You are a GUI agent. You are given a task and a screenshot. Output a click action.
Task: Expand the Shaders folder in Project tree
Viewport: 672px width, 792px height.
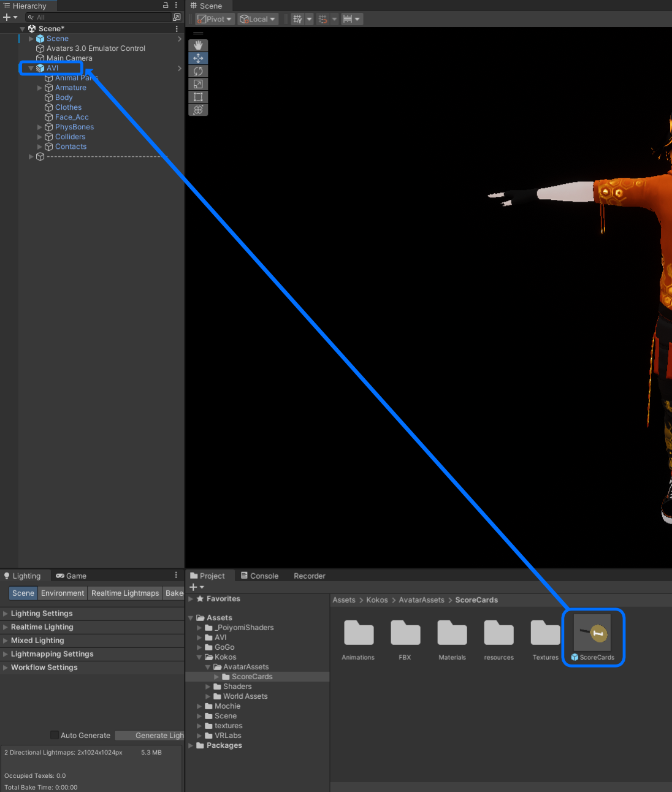[208, 687]
